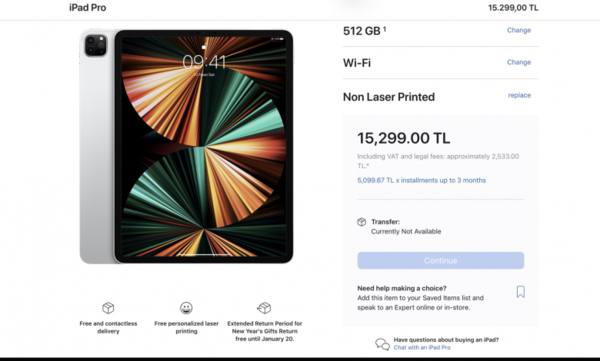600x361 pixels.
Task: Click the 15.299,00 TL header price
Action: tap(513, 8)
